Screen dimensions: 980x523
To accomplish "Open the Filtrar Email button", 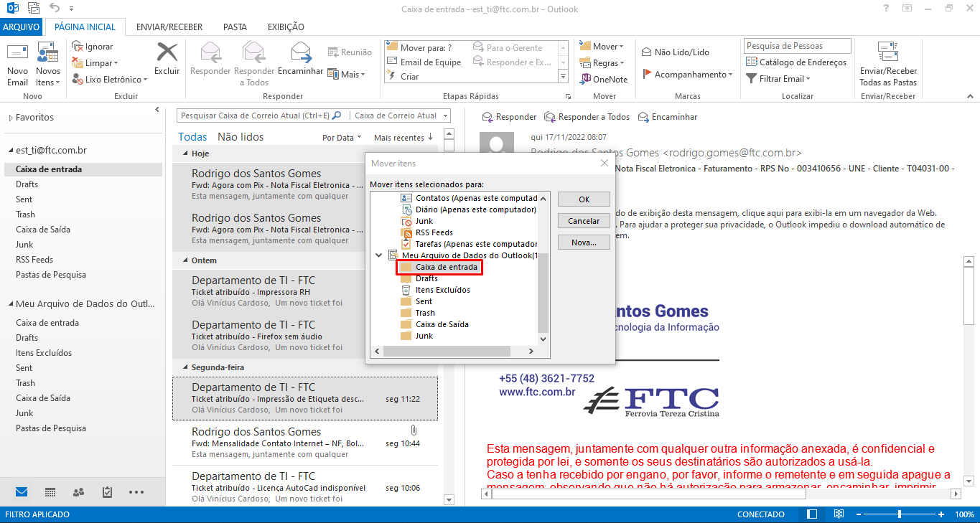I will pyautogui.click(x=778, y=79).
